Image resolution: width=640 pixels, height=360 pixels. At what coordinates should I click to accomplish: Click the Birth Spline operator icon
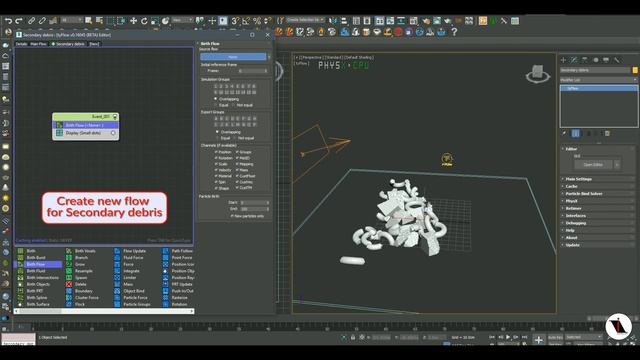pyautogui.click(x=20, y=298)
